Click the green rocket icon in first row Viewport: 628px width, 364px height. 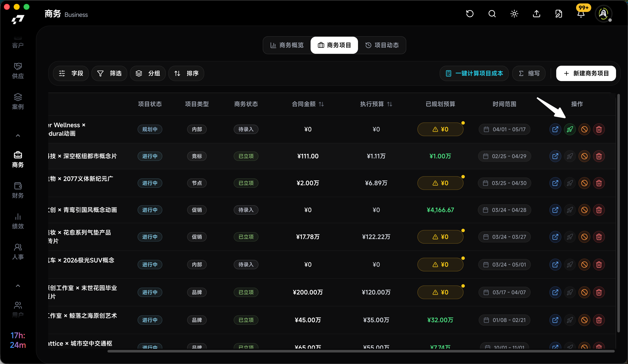(570, 129)
